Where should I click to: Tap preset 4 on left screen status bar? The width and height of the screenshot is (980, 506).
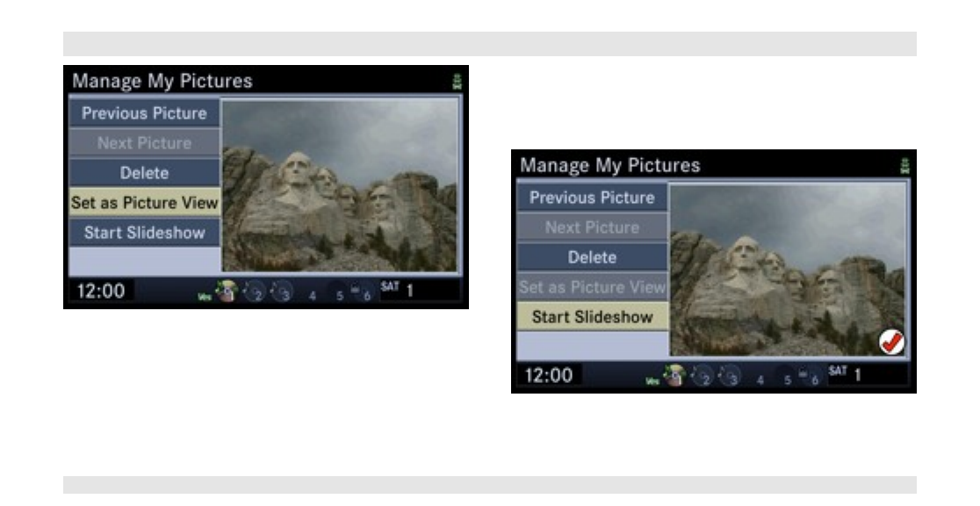313,295
